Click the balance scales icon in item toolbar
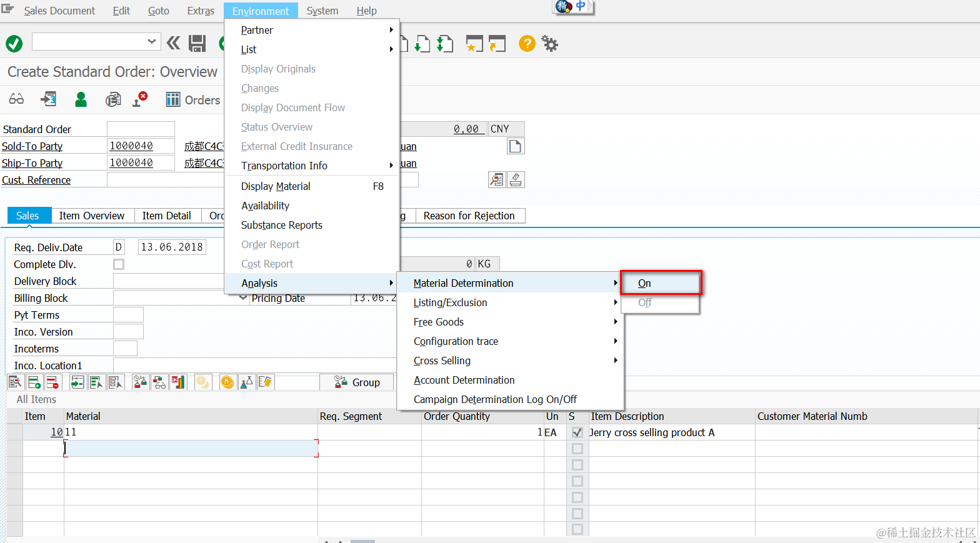Viewport: 980px width, 543px height. 141,382
